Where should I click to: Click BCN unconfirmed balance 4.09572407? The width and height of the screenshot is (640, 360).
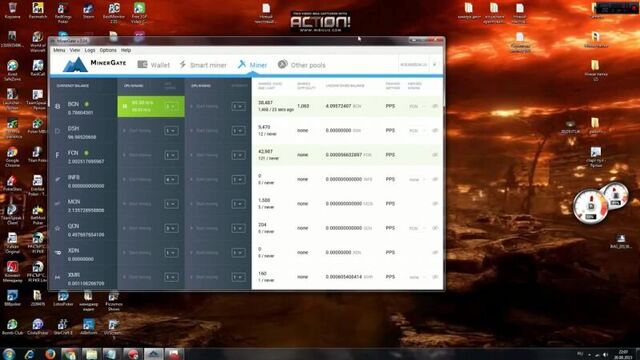338,106
